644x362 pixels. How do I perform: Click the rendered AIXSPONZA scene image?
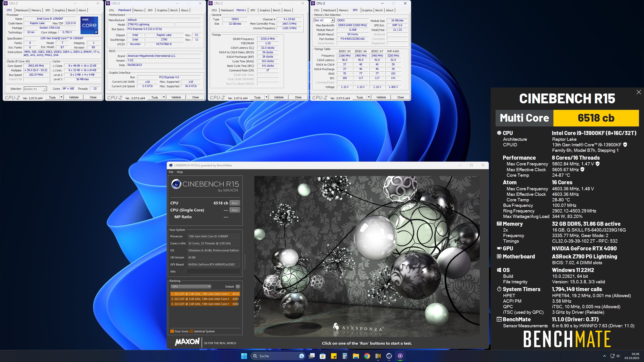coord(367,256)
